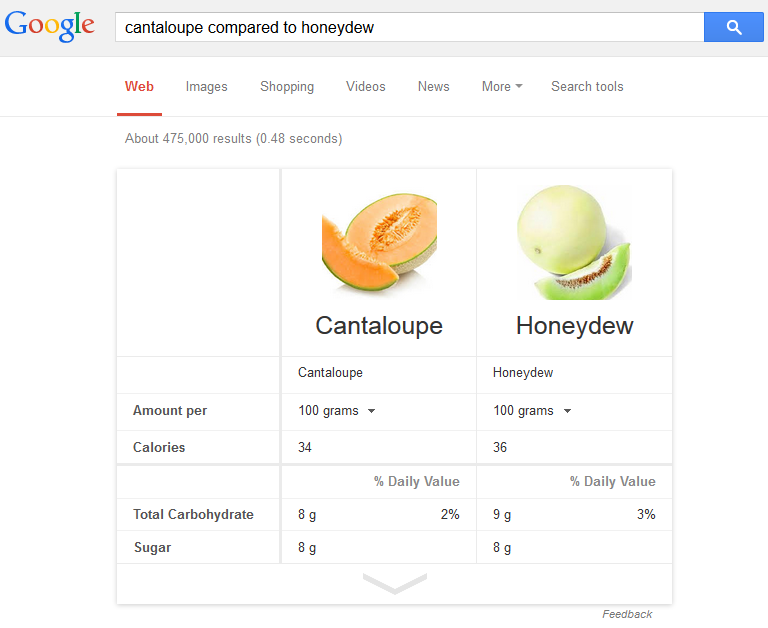Viewport: 768px width, 628px height.
Task: Click the Calories row label
Action: pyautogui.click(x=159, y=448)
